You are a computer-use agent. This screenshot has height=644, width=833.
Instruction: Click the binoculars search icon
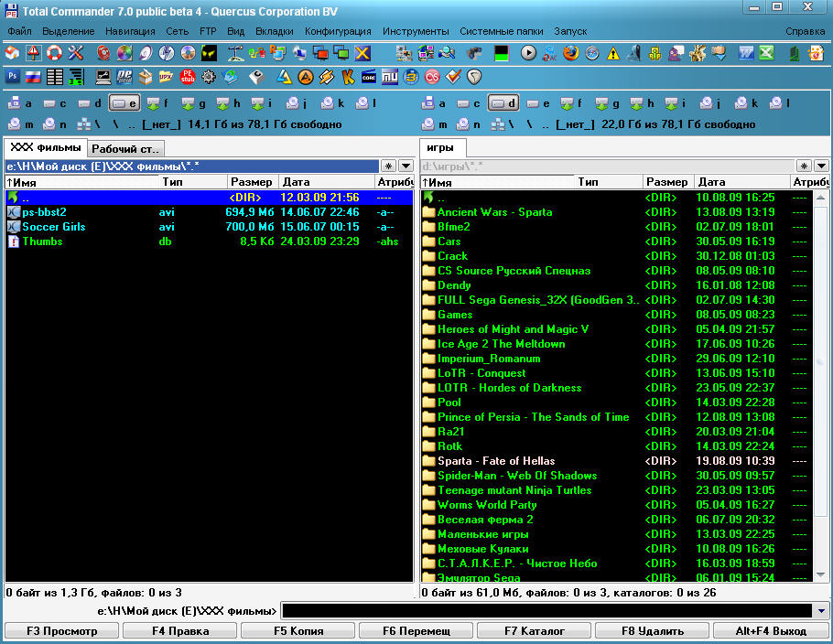tap(474, 52)
